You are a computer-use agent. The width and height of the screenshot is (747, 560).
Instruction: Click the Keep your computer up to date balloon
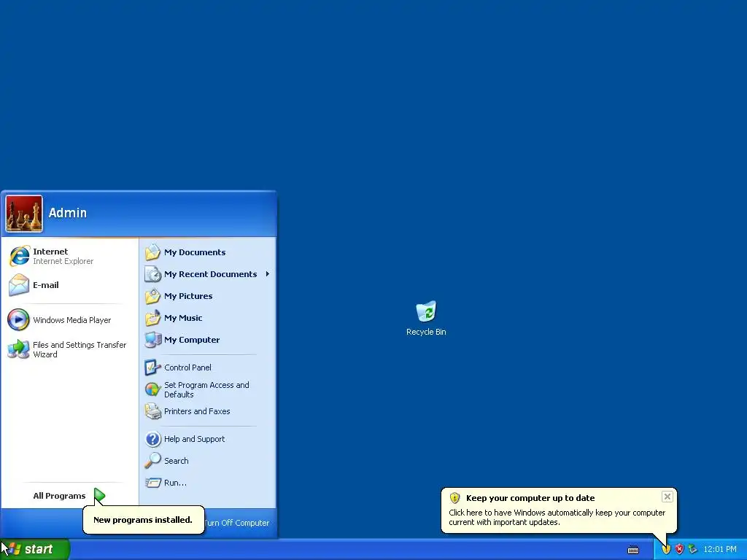(558, 510)
